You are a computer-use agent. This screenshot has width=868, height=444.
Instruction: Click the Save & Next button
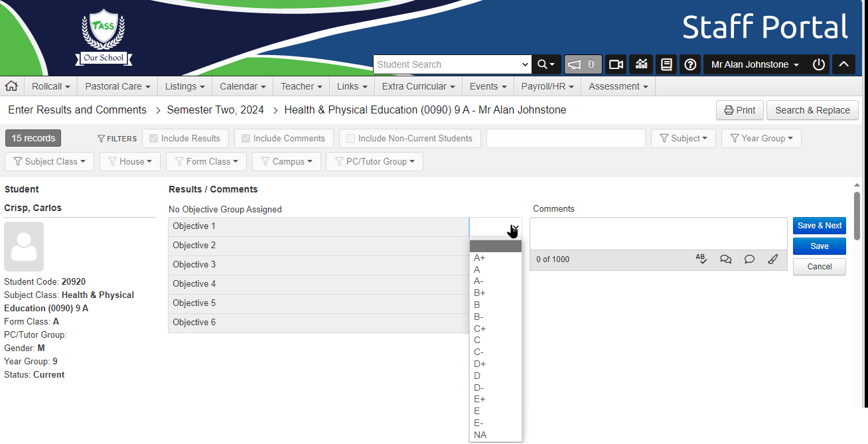(819, 226)
